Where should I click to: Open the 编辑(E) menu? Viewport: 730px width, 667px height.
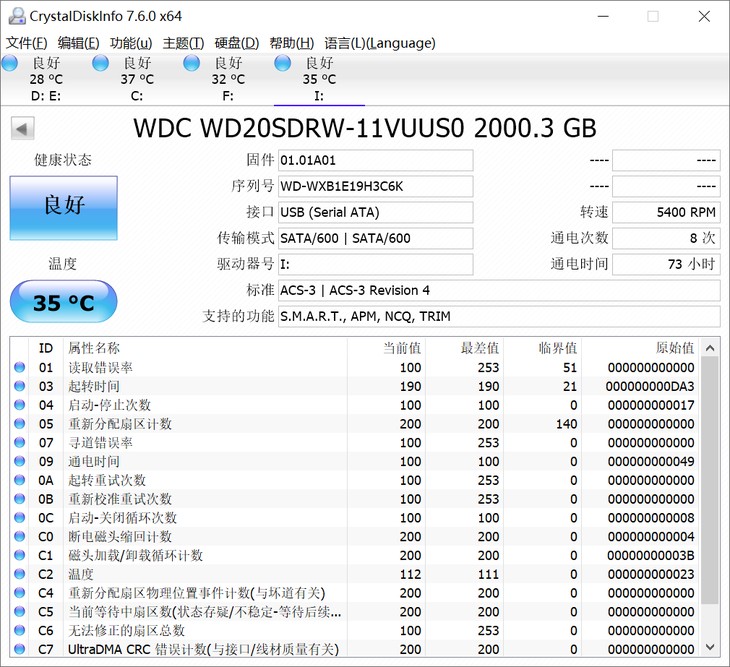coord(78,43)
